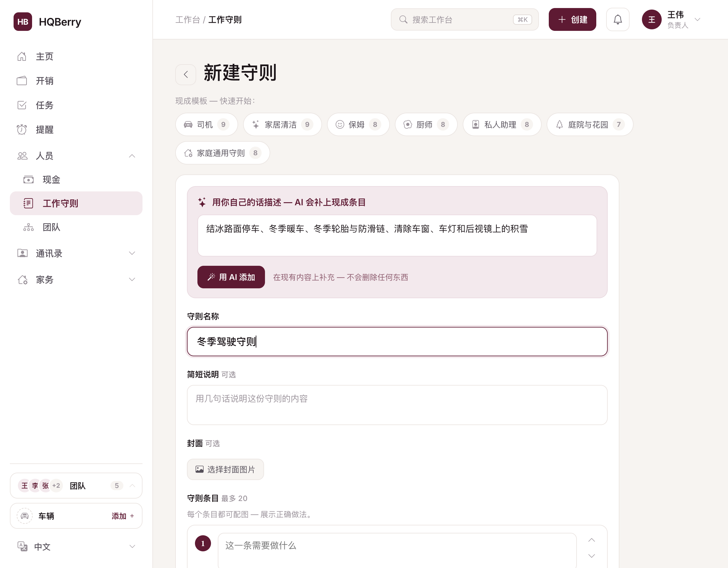Viewport: 728px width, 568px height.
Task: Click 添加 + next to 车辆
Action: tap(123, 516)
